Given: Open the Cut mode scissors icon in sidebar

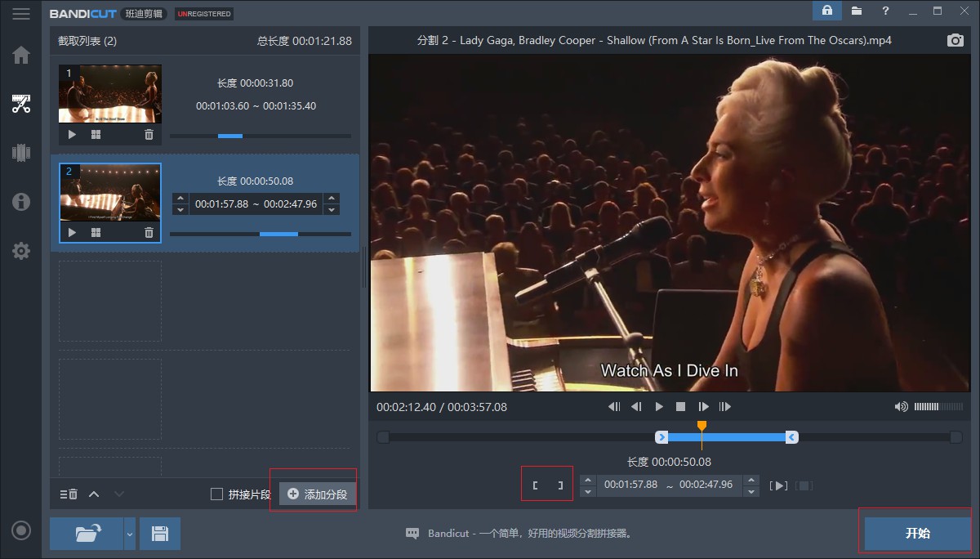Looking at the screenshot, I should [x=21, y=104].
